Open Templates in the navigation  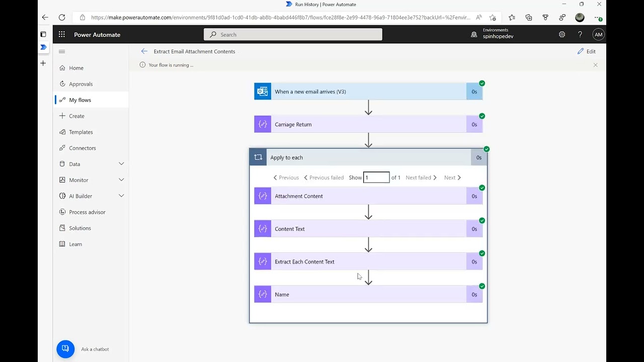coord(91,132)
